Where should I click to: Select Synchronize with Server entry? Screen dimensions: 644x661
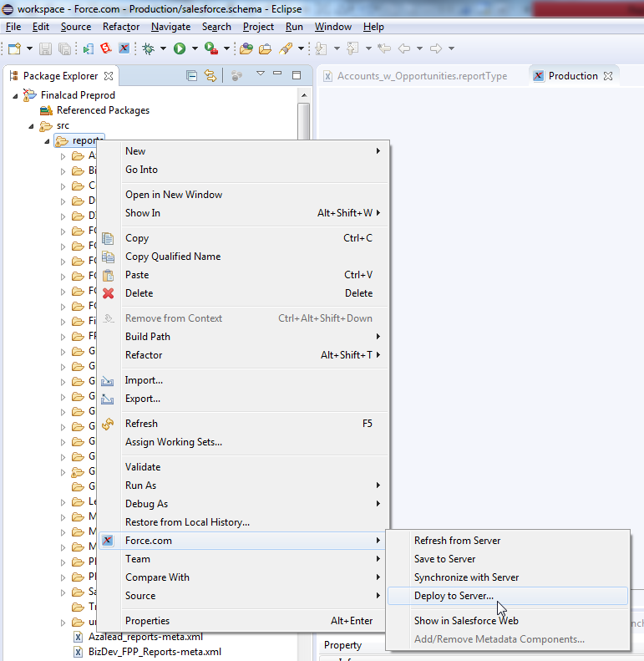point(466,577)
